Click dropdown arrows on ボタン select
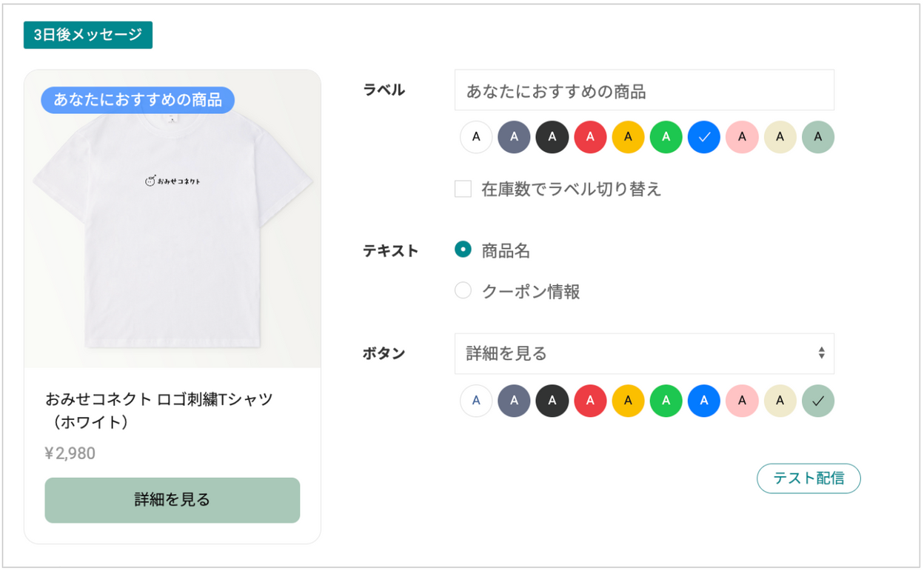This screenshot has width=924, height=574. point(821,353)
